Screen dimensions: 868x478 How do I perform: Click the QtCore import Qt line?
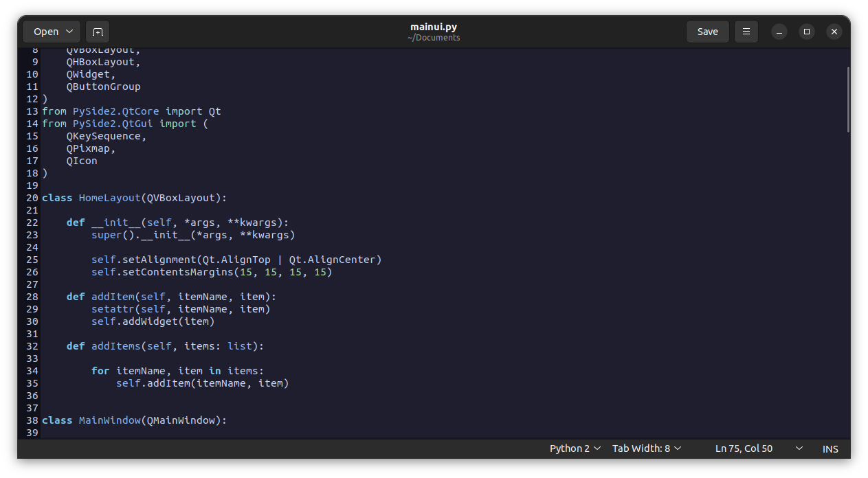[131, 111]
